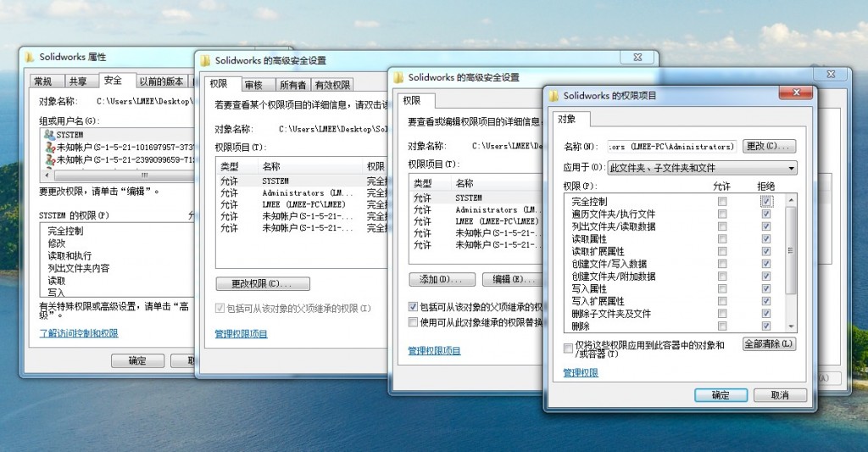
Task: Toggle 允许 checkbox for 列出文件夹/读取数据
Action: click(722, 226)
